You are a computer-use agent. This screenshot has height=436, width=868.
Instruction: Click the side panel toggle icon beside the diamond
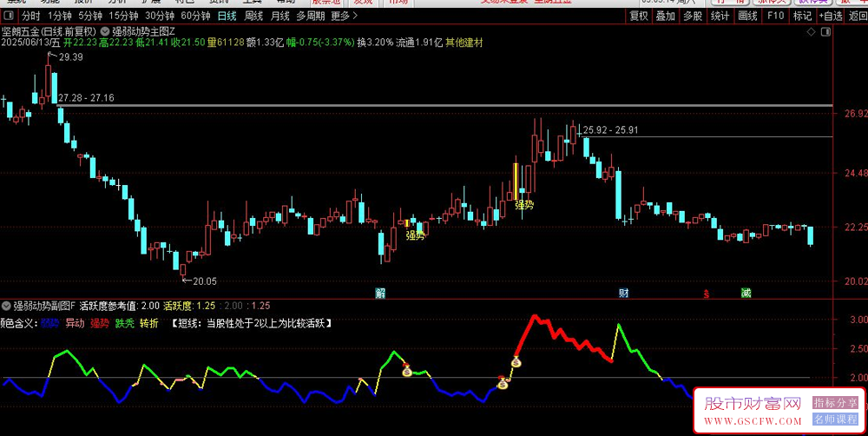click(826, 31)
